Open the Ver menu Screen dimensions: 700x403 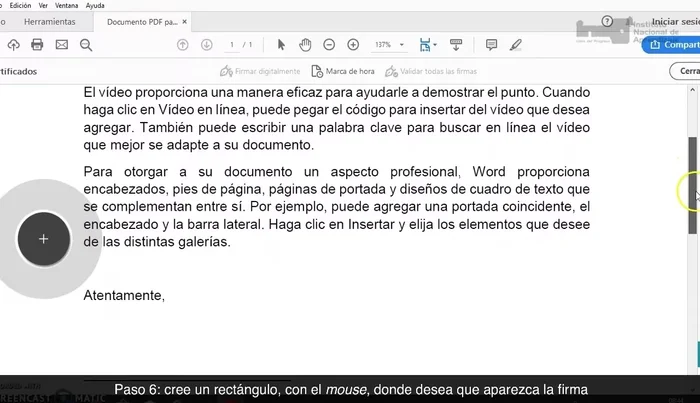pos(43,5)
